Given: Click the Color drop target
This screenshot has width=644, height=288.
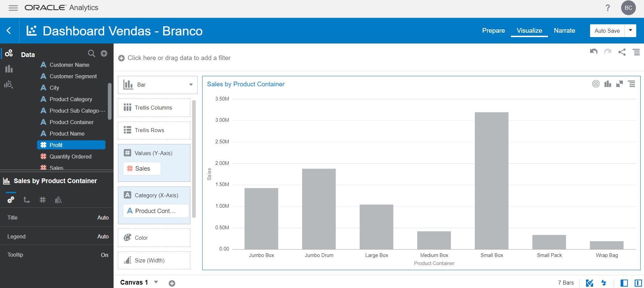Looking at the screenshot, I should pyautogui.click(x=154, y=238).
